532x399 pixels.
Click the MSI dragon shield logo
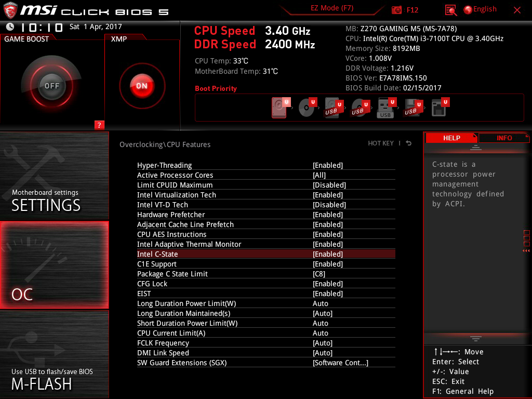10,10
